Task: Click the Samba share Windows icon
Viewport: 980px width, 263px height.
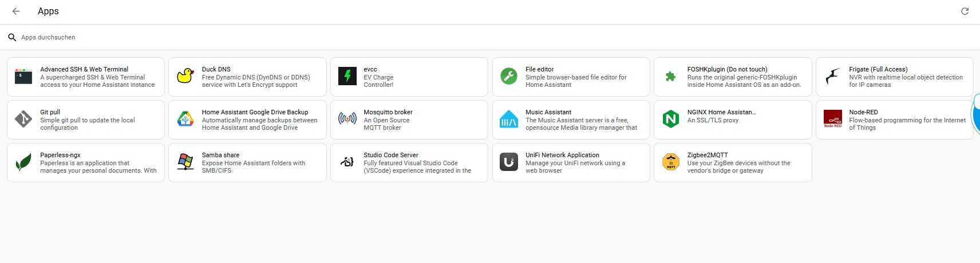Action: point(185,162)
